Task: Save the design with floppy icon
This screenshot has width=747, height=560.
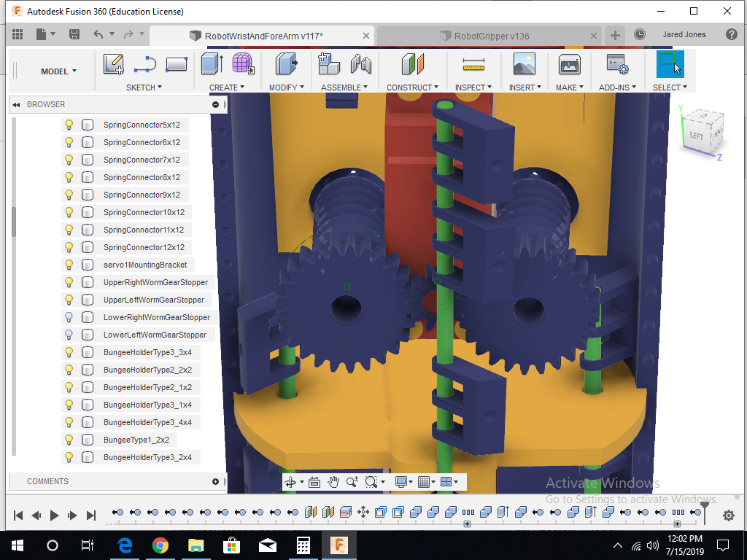Action: coord(74,34)
